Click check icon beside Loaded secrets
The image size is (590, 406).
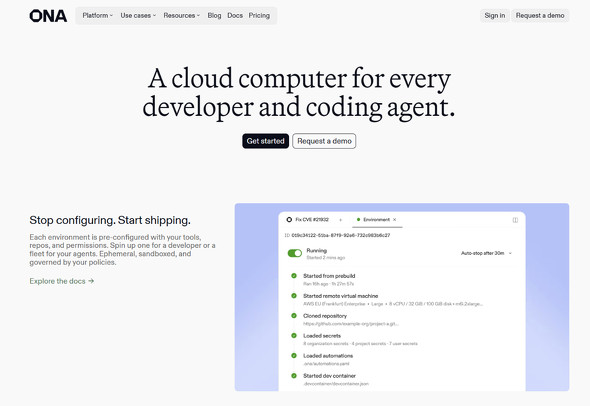(x=294, y=336)
